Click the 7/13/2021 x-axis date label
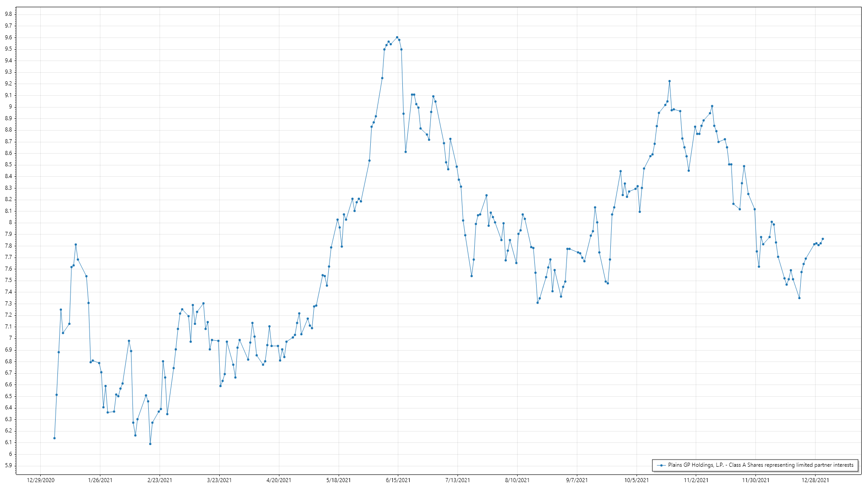Image resolution: width=868 pixels, height=488 pixels. tap(458, 480)
